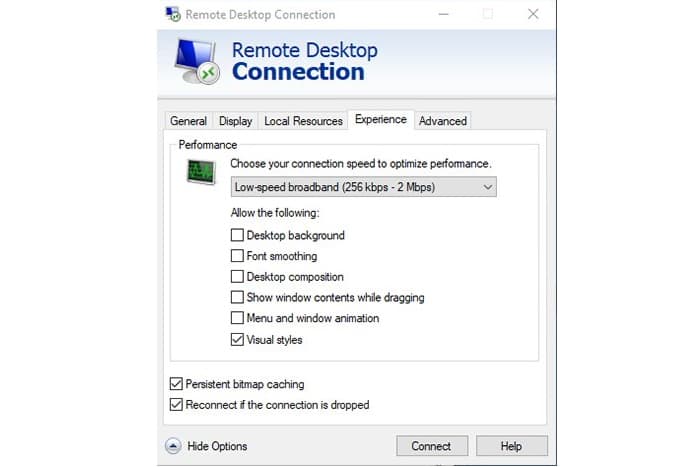Click the Connect button
The image size is (700, 467).
point(432,446)
